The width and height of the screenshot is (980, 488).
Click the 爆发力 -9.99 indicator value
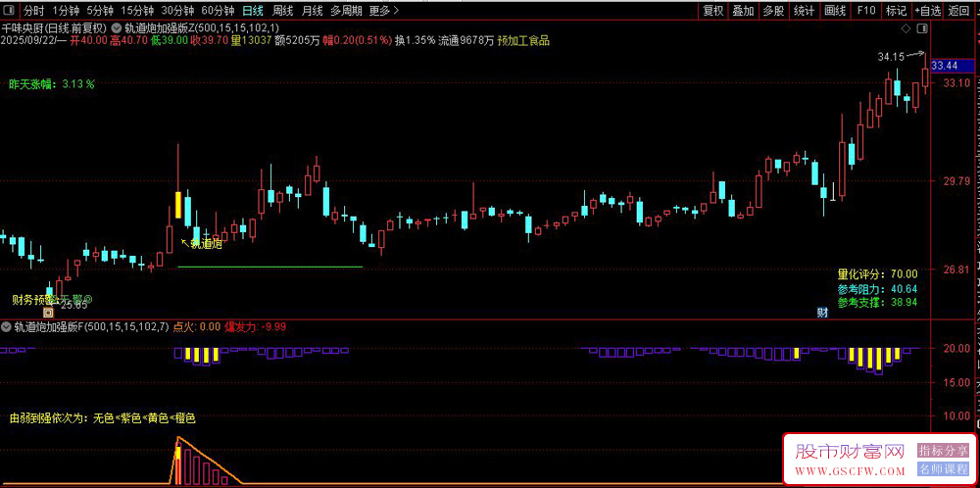point(256,326)
